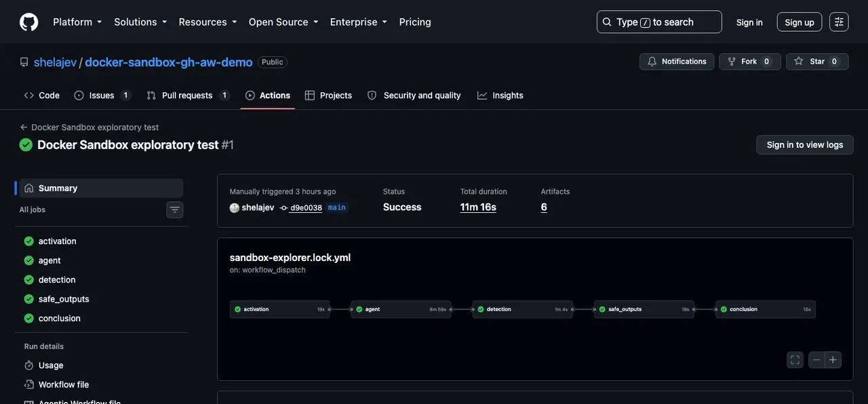Open the Insights tab
Screen dimensions: 868x404
pos(500,96)
